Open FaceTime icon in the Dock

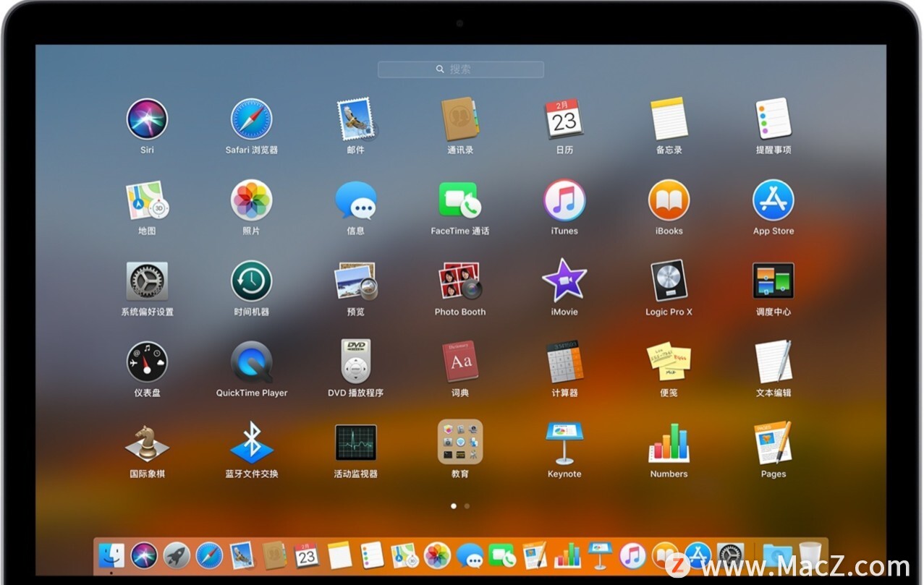(x=502, y=556)
